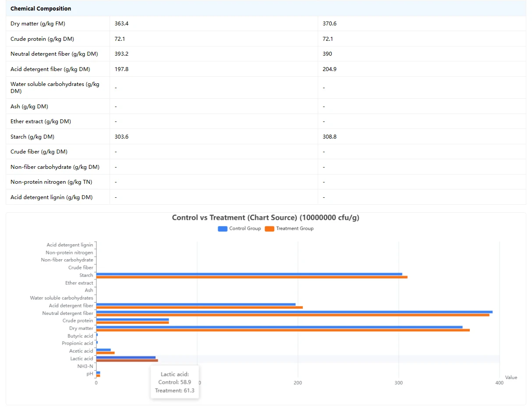Click the orange Treatment Group legend swatch
Screen dimensions: 532x407
[270, 228]
